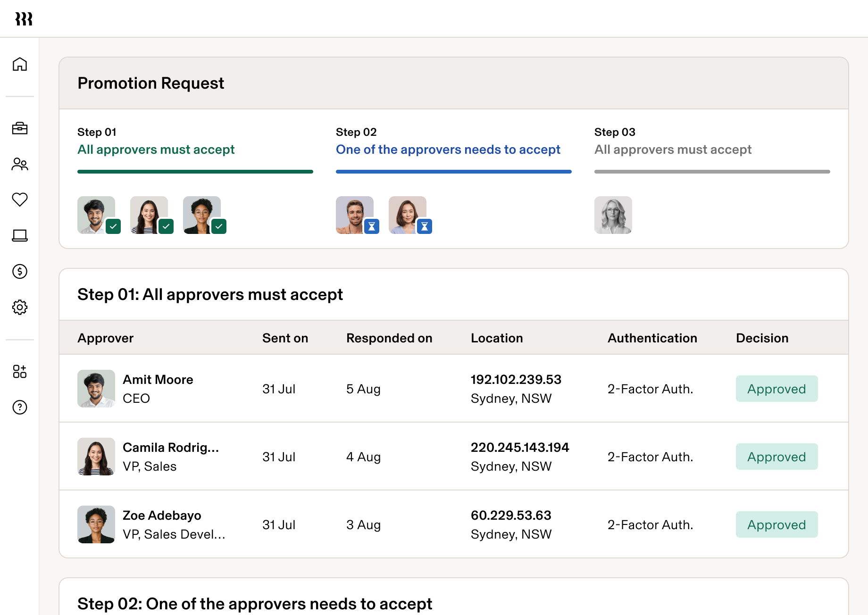Click the green check badge on first Step 01 avatar
The height and width of the screenshot is (615, 868).
113,226
